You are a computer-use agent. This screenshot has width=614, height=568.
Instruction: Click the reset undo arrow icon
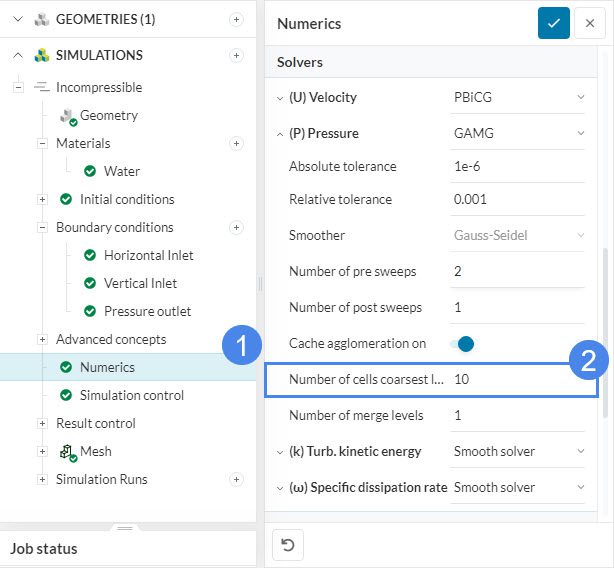(288, 545)
